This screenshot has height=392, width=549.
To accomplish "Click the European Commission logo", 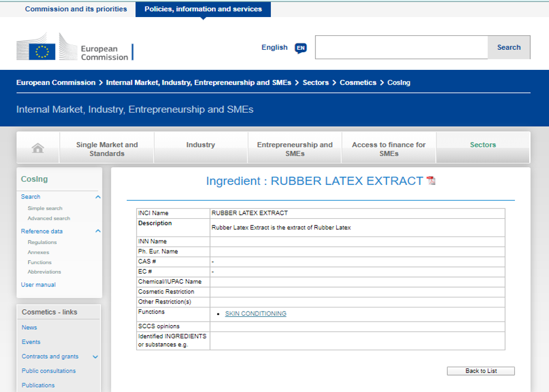I will pos(74,47).
